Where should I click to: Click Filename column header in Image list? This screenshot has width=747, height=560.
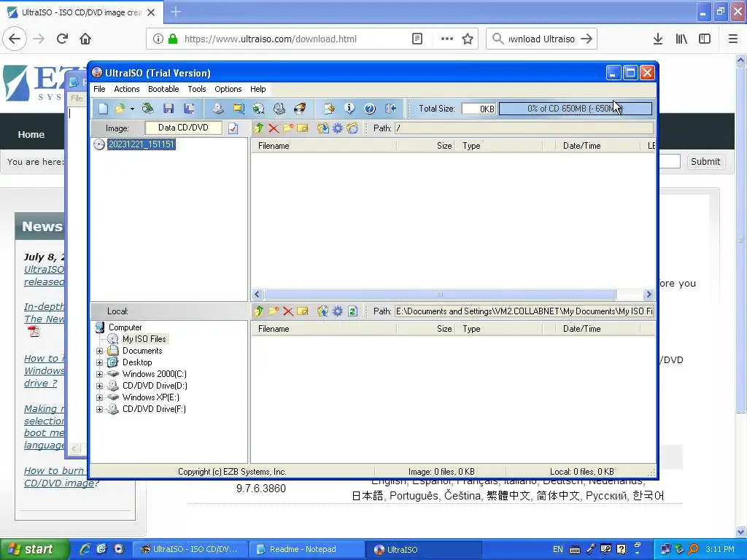pos(324,146)
